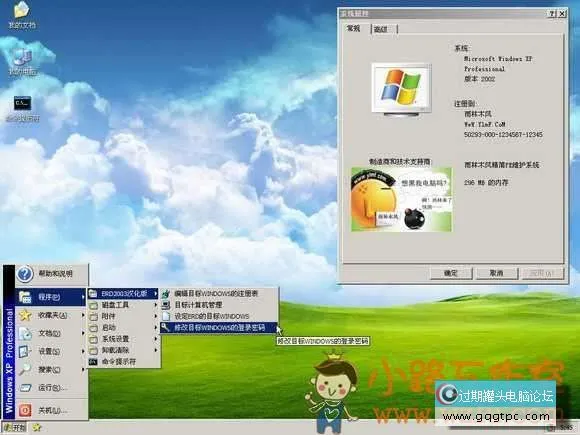This screenshot has width=580, height=435.
Task: Click the 取消 button in the dialog
Action: coord(496,273)
